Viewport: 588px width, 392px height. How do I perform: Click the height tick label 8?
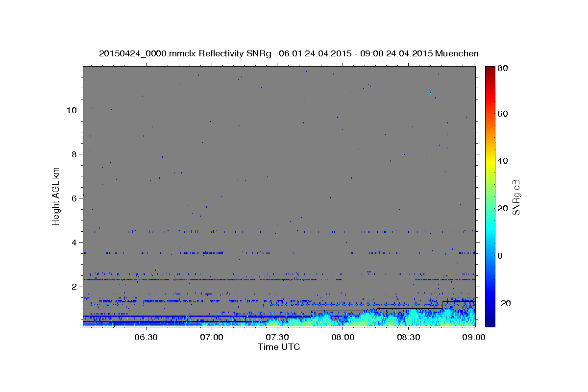tap(74, 154)
